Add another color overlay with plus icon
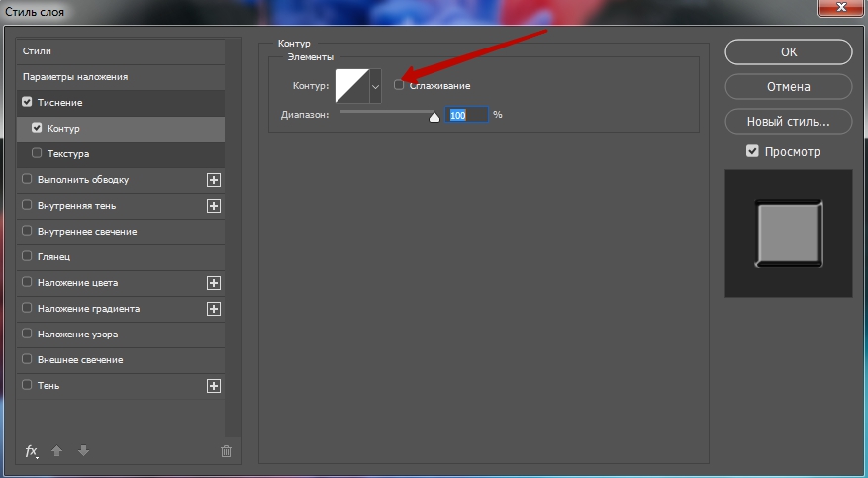Viewport: 868px width, 478px height. coord(214,283)
